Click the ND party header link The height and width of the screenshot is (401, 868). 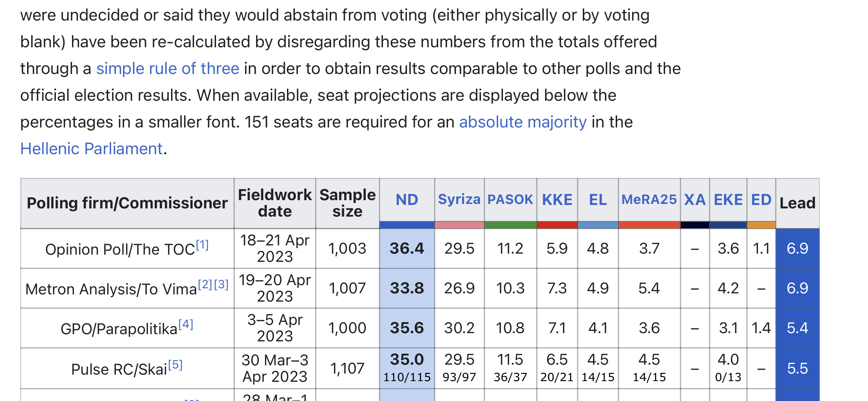click(407, 199)
